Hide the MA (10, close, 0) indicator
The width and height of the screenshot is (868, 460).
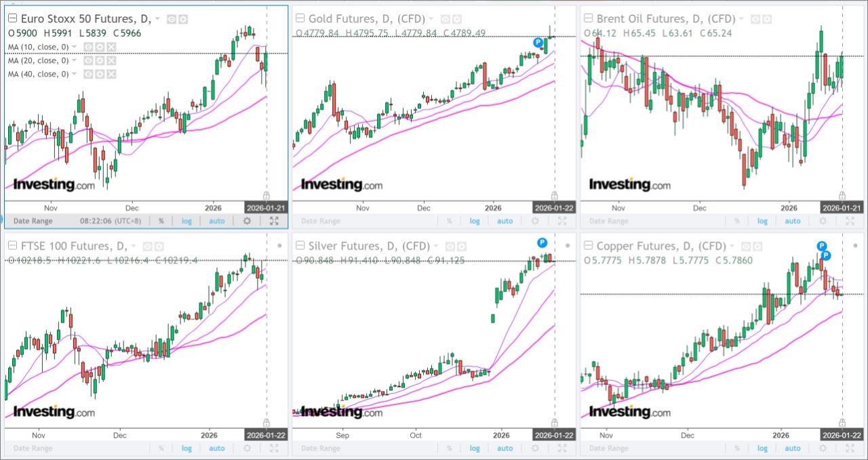click(x=87, y=47)
